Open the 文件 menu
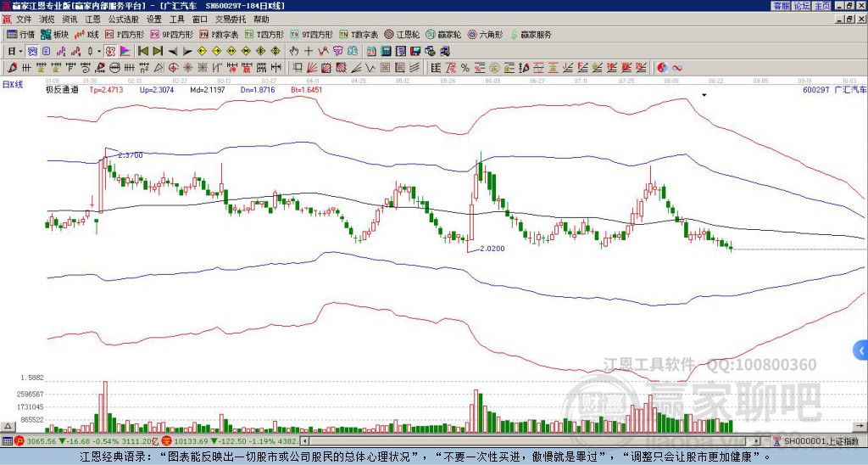 (24, 20)
